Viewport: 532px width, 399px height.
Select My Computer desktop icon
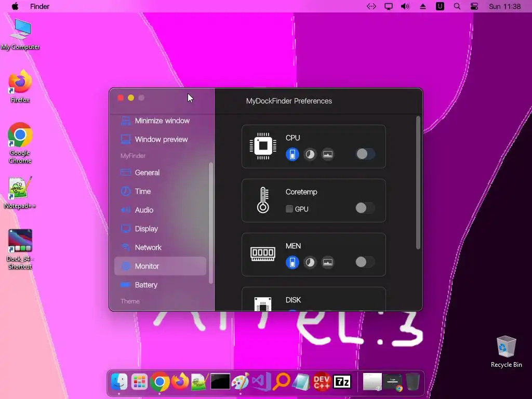pos(20,34)
